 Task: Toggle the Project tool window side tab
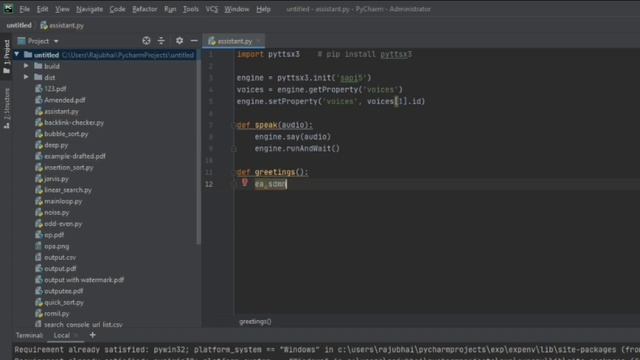click(7, 57)
